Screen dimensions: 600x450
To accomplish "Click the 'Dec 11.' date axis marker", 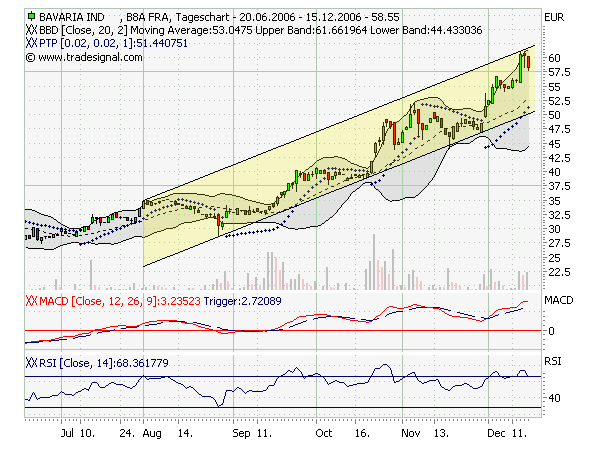I will tap(507, 436).
